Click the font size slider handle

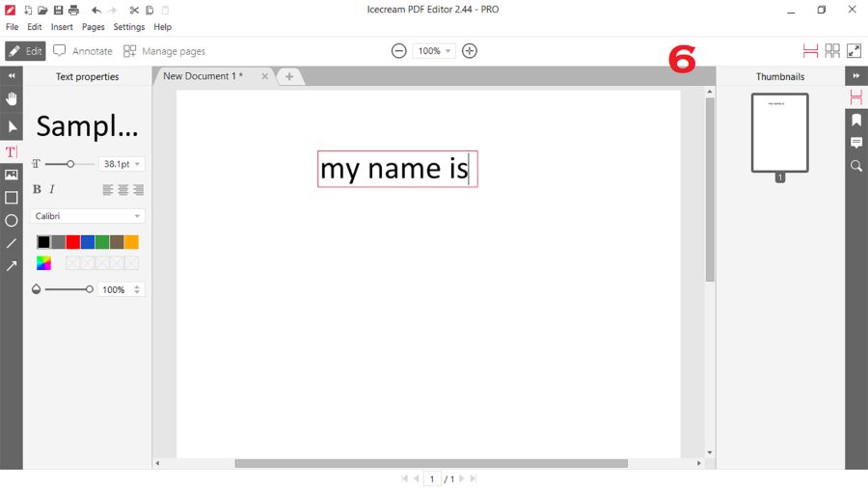click(70, 164)
